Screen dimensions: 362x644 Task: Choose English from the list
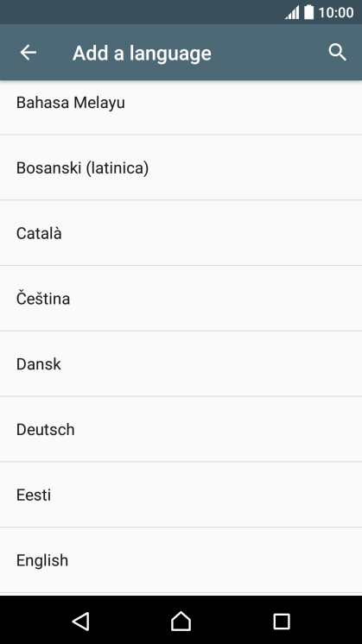pos(181,559)
